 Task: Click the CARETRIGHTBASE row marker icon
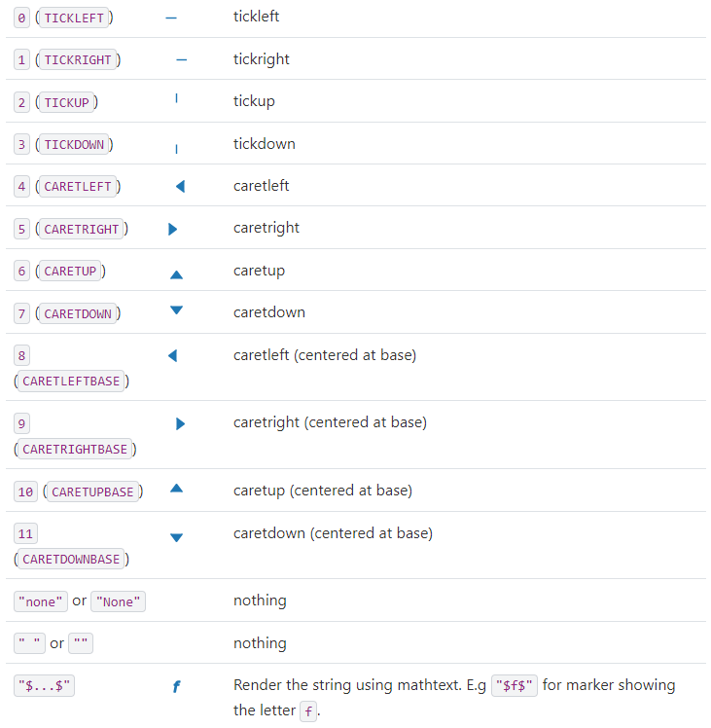click(180, 424)
